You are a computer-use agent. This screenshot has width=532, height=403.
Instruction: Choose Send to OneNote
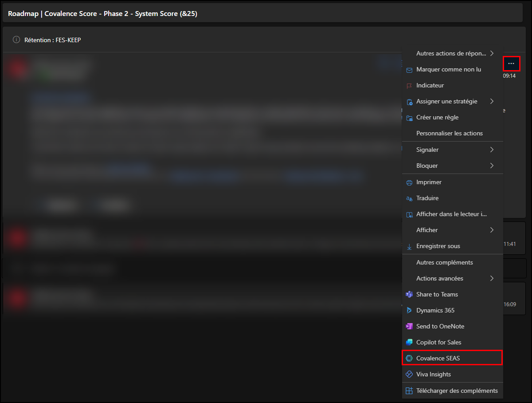tap(453, 327)
